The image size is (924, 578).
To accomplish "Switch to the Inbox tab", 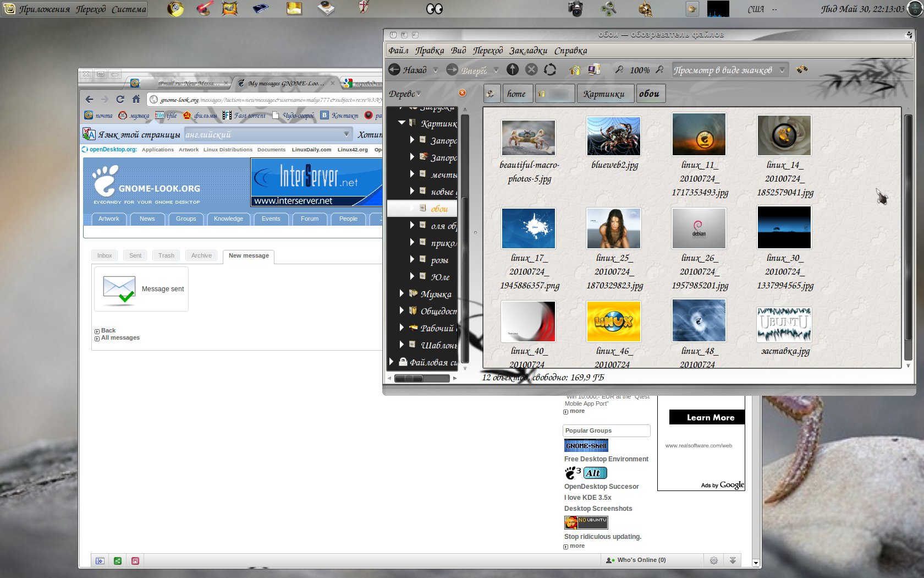I will [105, 255].
